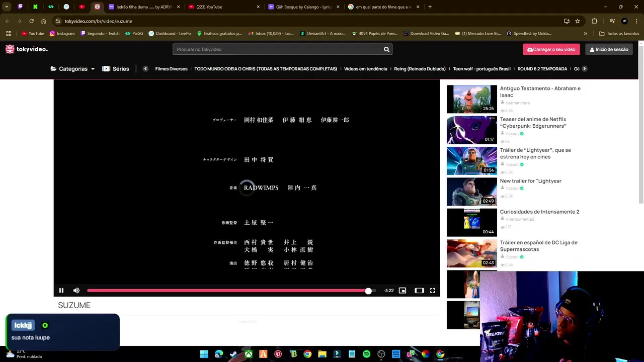Toggle picture-in-picture mode in the player
The image size is (644, 362).
[403, 291]
